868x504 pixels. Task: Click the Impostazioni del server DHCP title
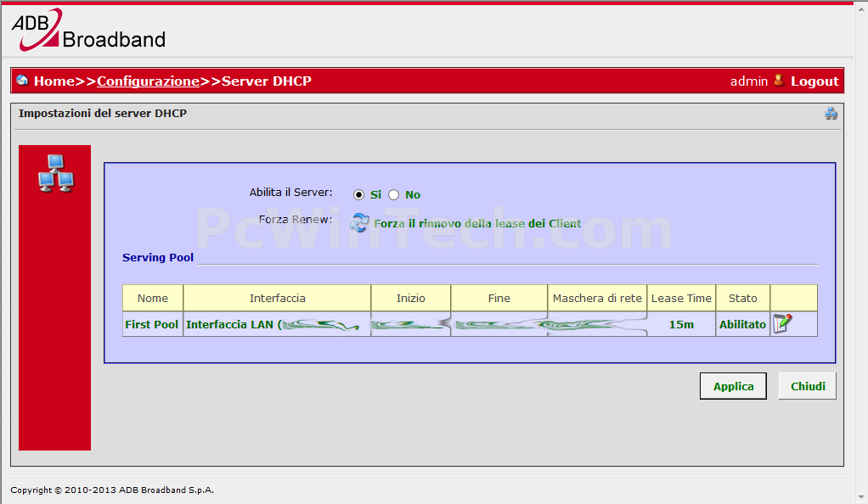(x=103, y=114)
